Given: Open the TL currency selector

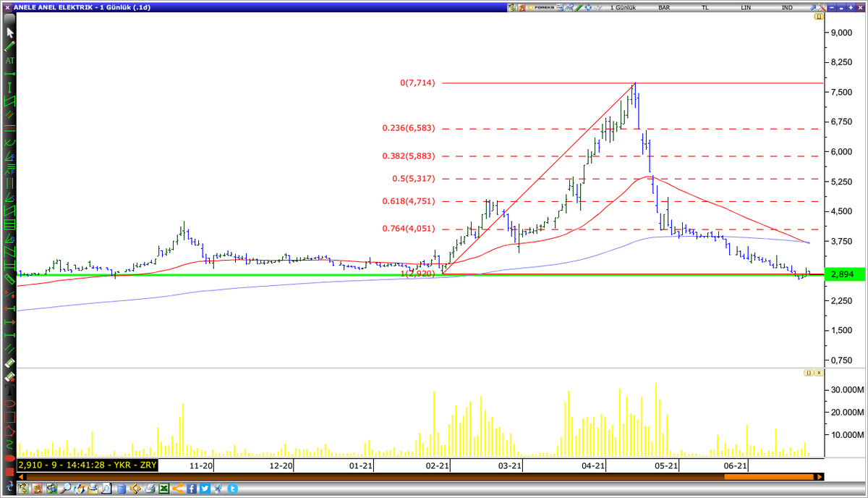Looking at the screenshot, I should (x=705, y=7).
